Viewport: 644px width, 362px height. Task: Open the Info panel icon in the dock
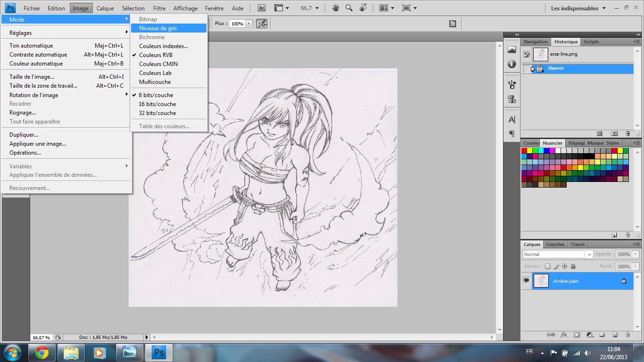[x=512, y=64]
